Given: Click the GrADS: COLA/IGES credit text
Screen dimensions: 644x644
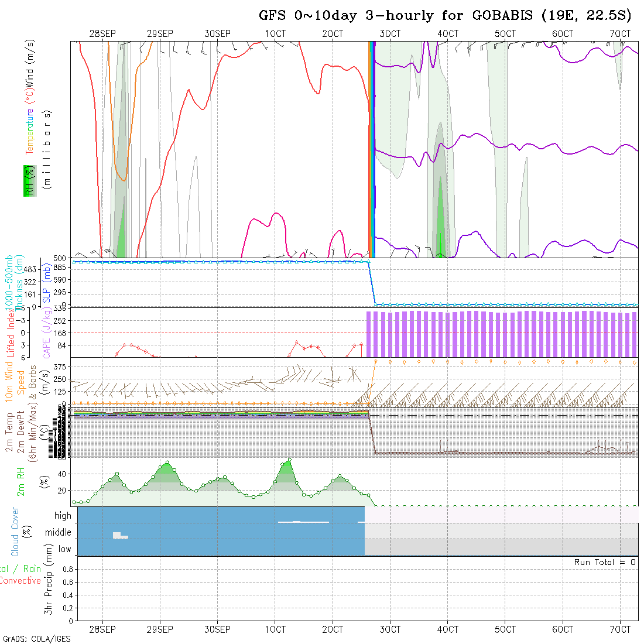Looking at the screenshot, I should (36, 638).
